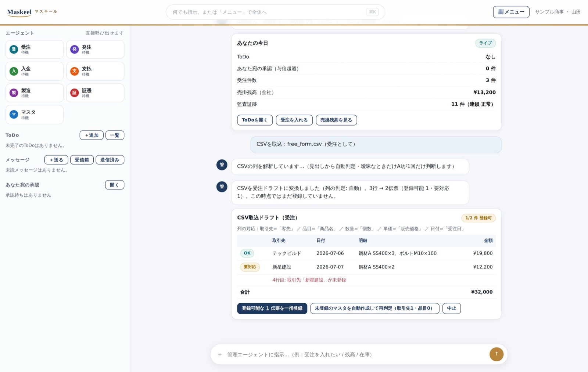
Task: Click the 取引先 column header
Action: pyautogui.click(x=279, y=241)
